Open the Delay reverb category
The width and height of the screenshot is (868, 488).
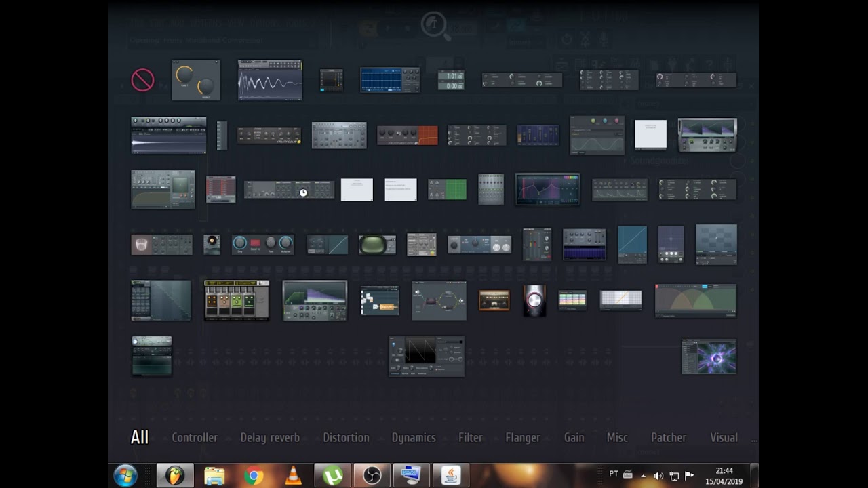coord(270,437)
